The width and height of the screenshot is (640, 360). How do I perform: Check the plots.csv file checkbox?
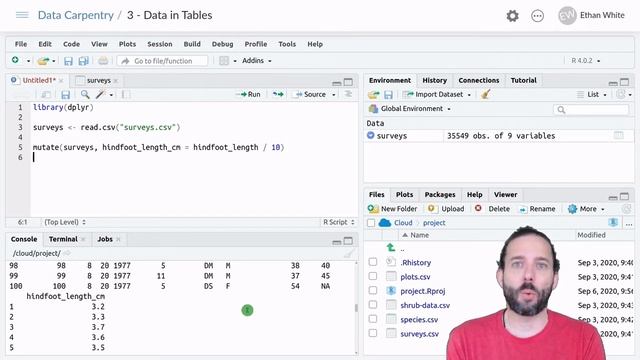tap(373, 276)
